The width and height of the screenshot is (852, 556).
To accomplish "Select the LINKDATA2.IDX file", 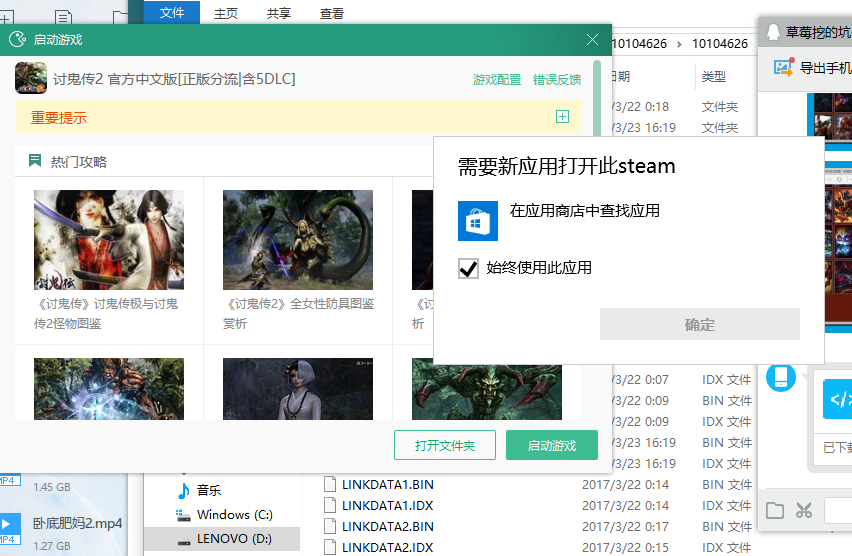I will click(x=387, y=547).
